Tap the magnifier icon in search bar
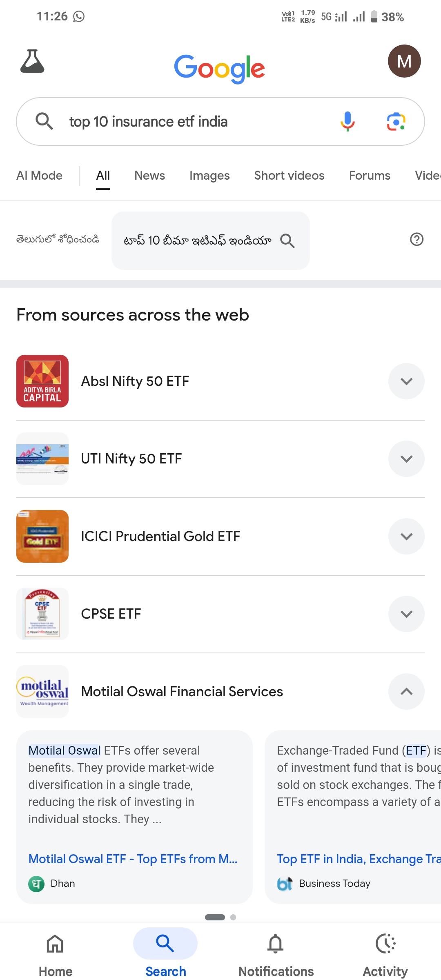 point(44,122)
